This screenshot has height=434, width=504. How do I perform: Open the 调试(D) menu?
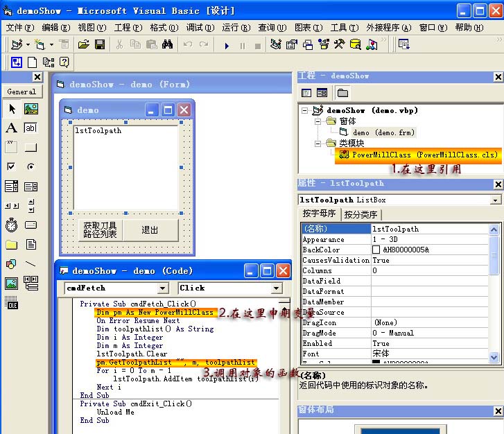[200, 28]
